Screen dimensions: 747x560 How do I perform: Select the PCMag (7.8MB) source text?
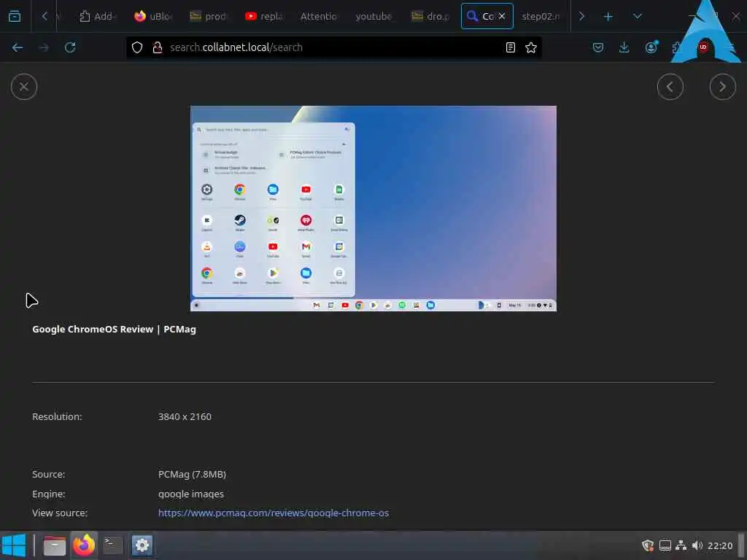tap(192, 474)
